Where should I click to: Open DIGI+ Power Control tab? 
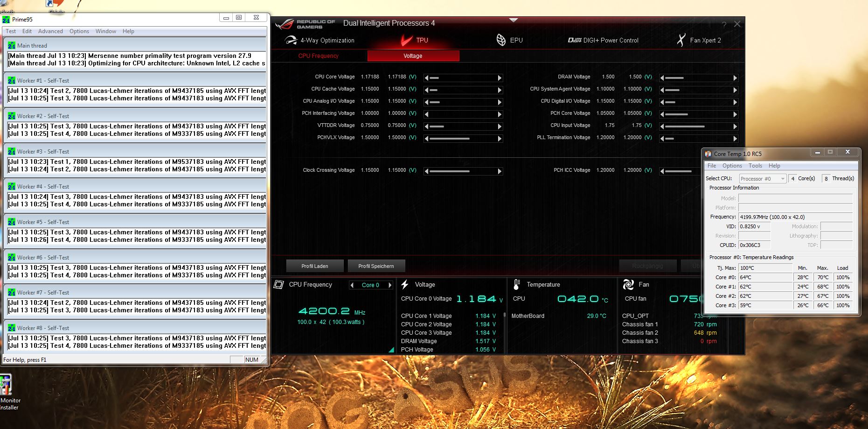[x=603, y=41]
